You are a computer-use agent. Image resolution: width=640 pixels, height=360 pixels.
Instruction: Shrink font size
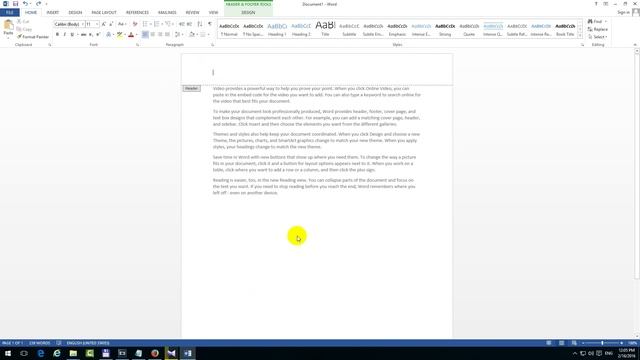click(x=111, y=24)
